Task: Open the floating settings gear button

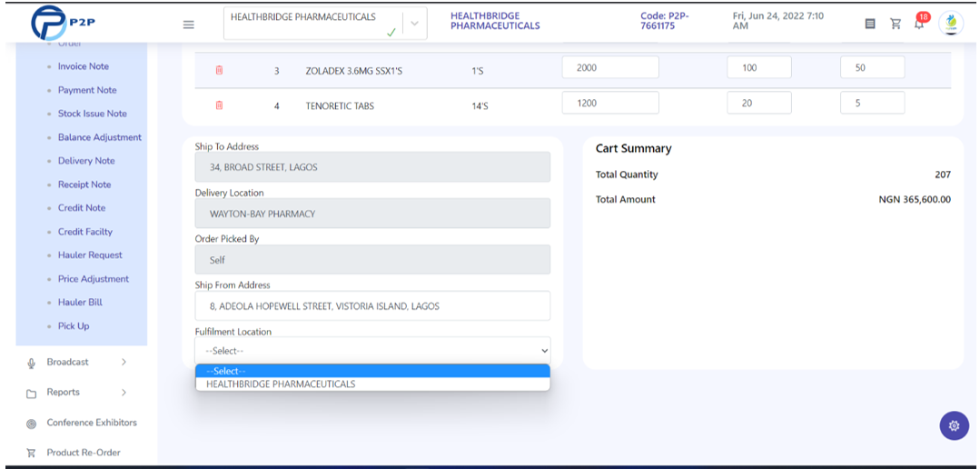Action: point(954,426)
